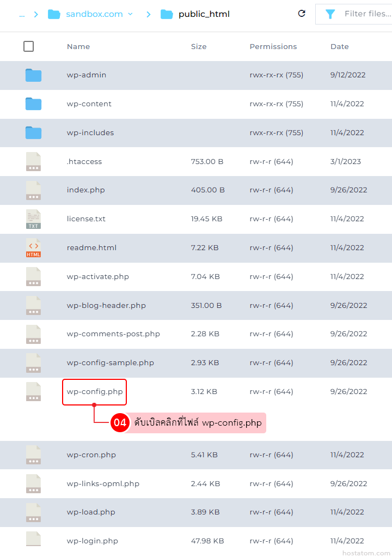Sort files by the Date column
The height and width of the screenshot is (557, 392).
339,47
